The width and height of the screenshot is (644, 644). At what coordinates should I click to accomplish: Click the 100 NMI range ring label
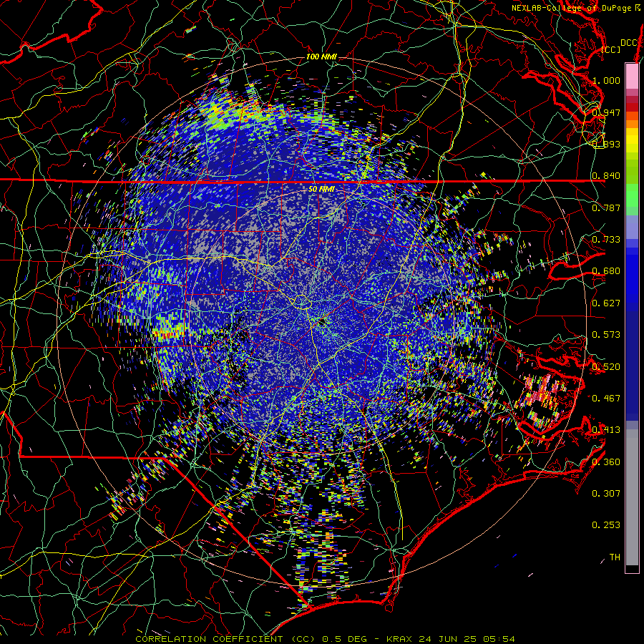pyautogui.click(x=321, y=57)
